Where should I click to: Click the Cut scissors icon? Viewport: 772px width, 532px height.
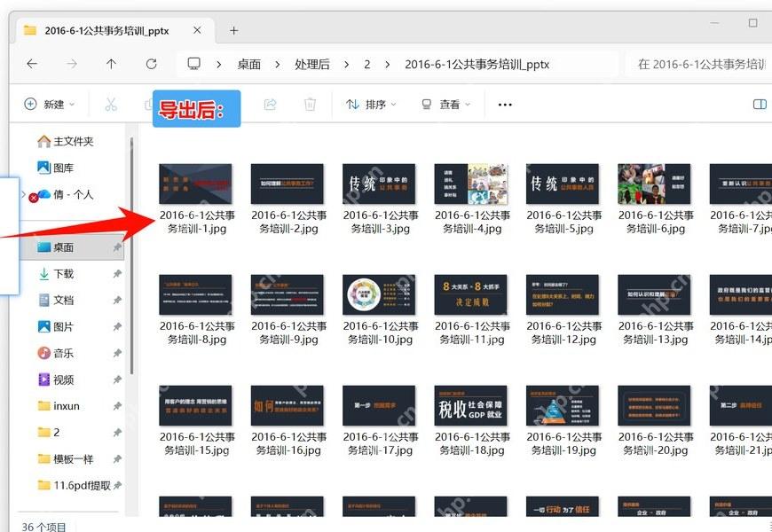[111, 105]
